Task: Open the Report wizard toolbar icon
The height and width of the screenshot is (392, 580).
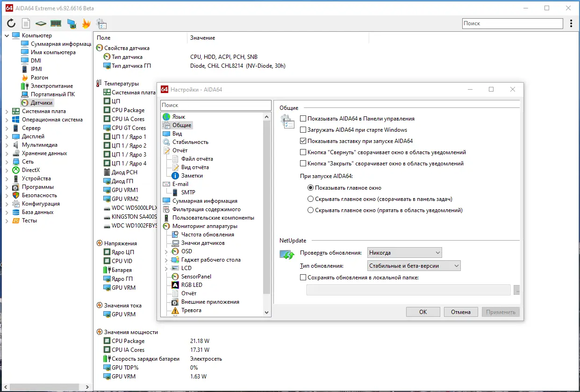Action: pos(26,23)
